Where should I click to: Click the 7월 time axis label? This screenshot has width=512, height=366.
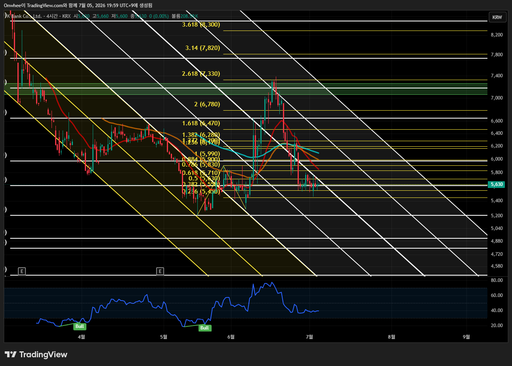coord(309,337)
